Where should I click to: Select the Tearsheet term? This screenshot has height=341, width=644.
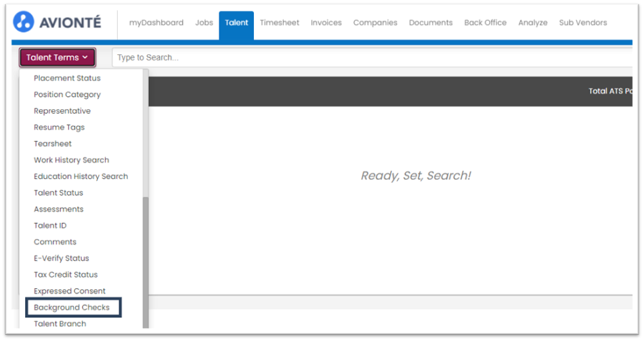pyautogui.click(x=53, y=144)
